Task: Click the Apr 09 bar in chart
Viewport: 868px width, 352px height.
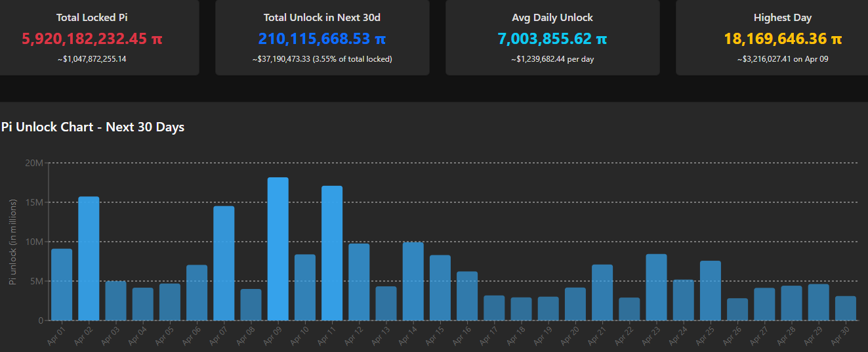Action: pyautogui.click(x=278, y=249)
